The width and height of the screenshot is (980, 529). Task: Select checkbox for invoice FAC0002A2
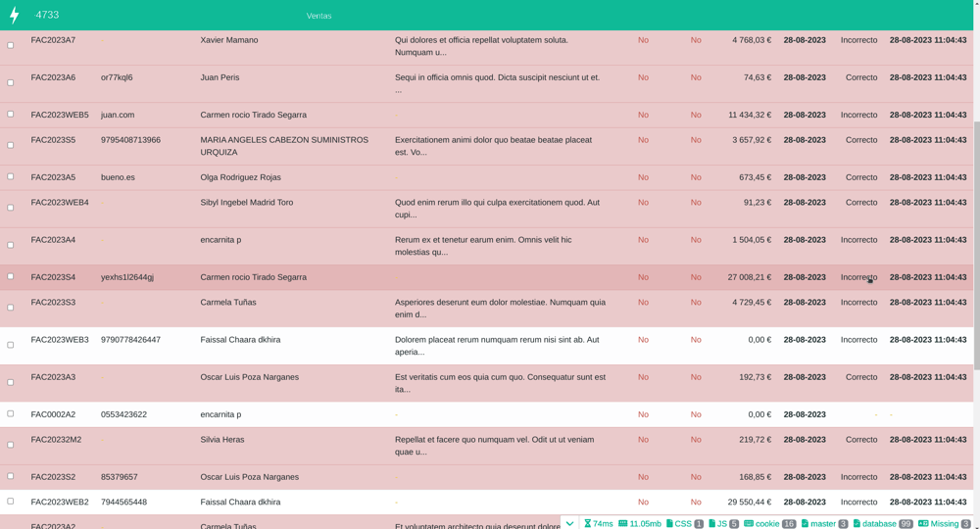[x=10, y=413]
